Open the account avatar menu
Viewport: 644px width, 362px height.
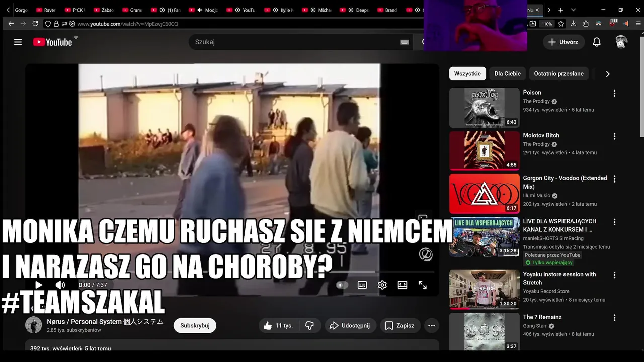click(x=621, y=42)
